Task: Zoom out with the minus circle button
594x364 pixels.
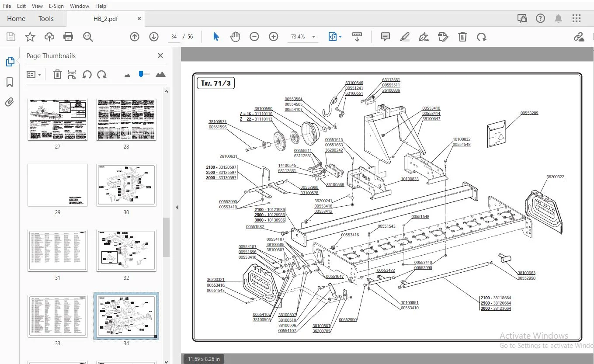Action: 254,37
